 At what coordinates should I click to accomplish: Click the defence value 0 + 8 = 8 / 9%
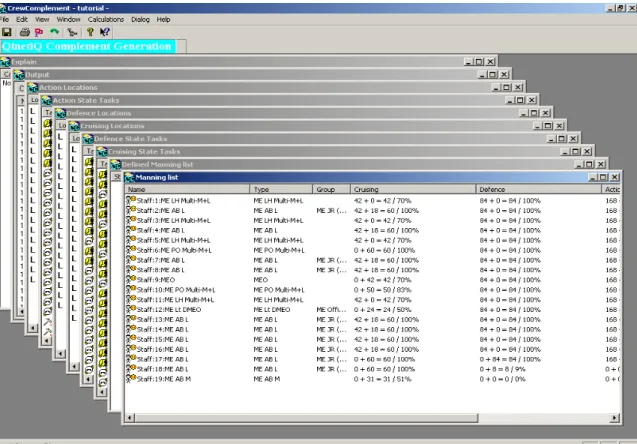point(502,369)
